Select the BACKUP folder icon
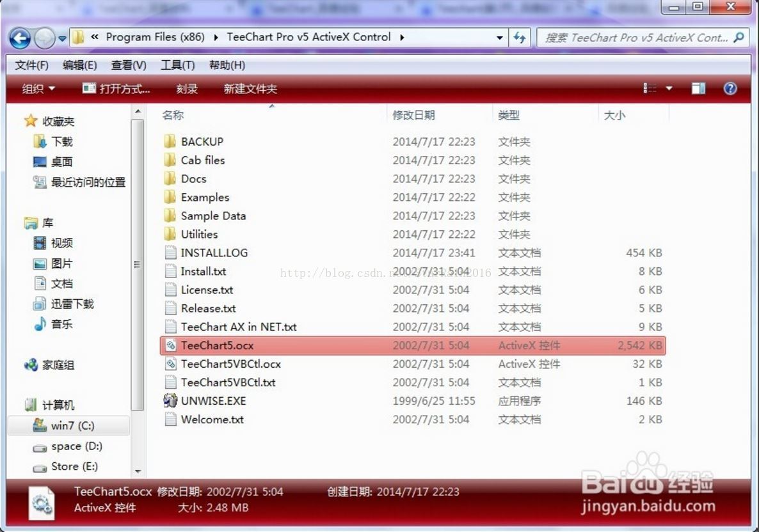The height and width of the screenshot is (532, 759). 170,141
